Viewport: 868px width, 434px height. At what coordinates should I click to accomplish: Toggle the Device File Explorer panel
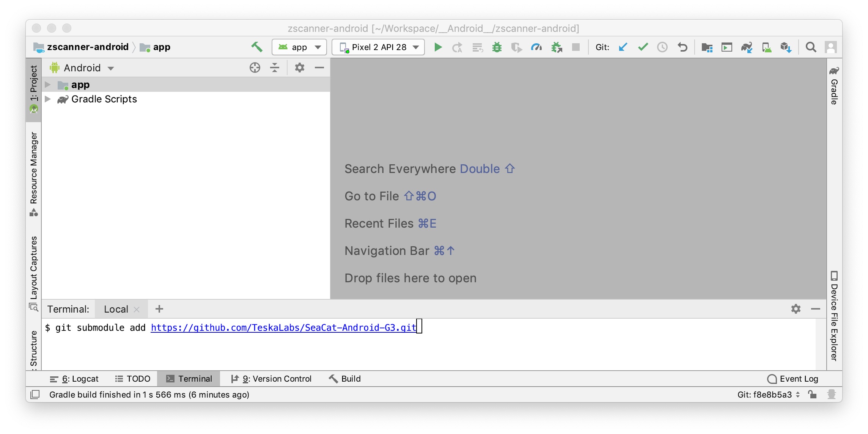[x=834, y=316]
